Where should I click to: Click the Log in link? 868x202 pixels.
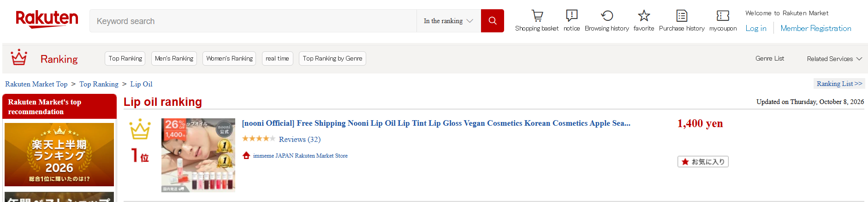(756, 28)
